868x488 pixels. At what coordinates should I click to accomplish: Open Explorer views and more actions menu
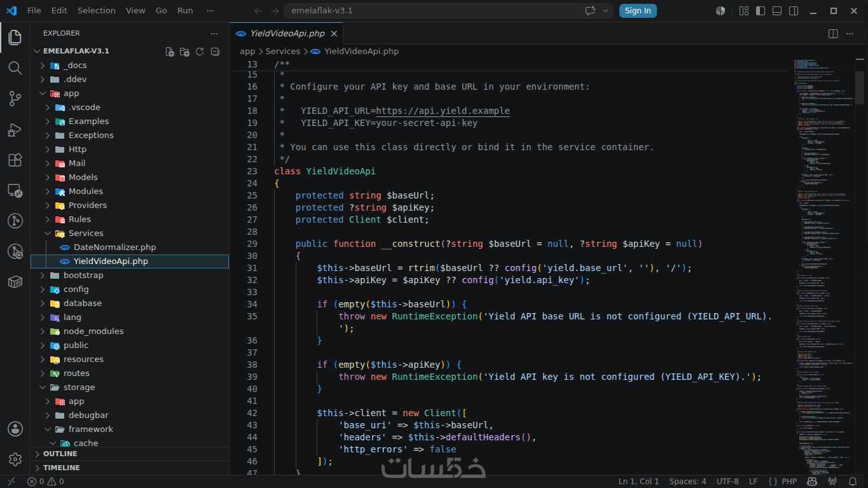(214, 33)
